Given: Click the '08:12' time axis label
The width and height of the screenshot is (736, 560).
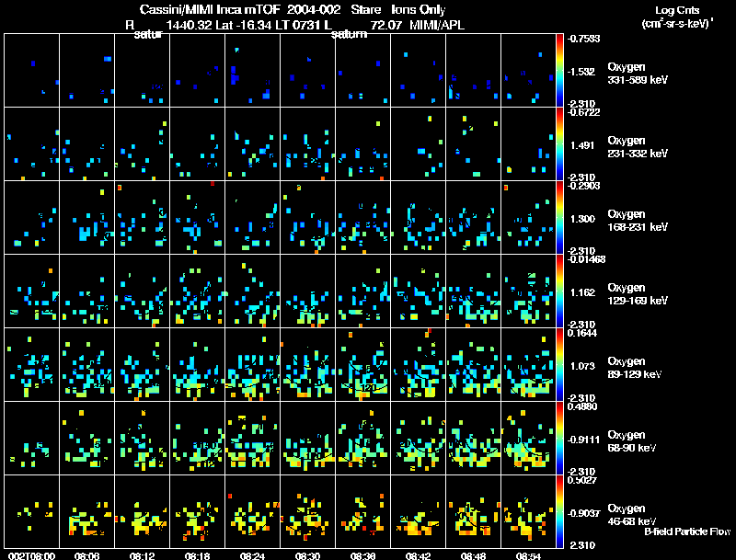Looking at the screenshot, I should click(x=143, y=555).
